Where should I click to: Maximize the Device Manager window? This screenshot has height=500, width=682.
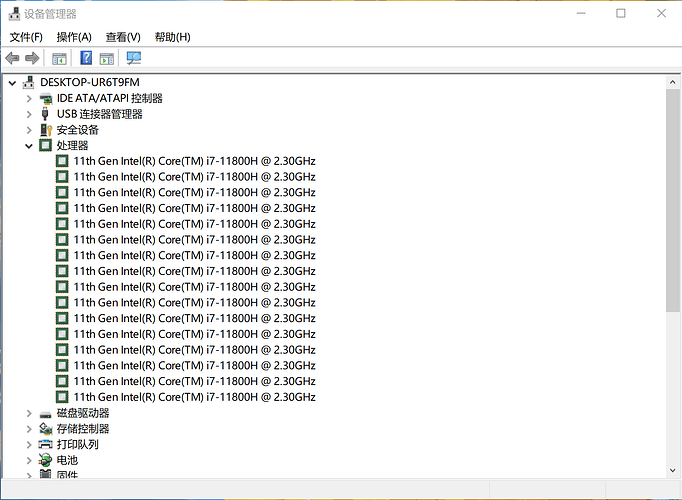(x=621, y=13)
